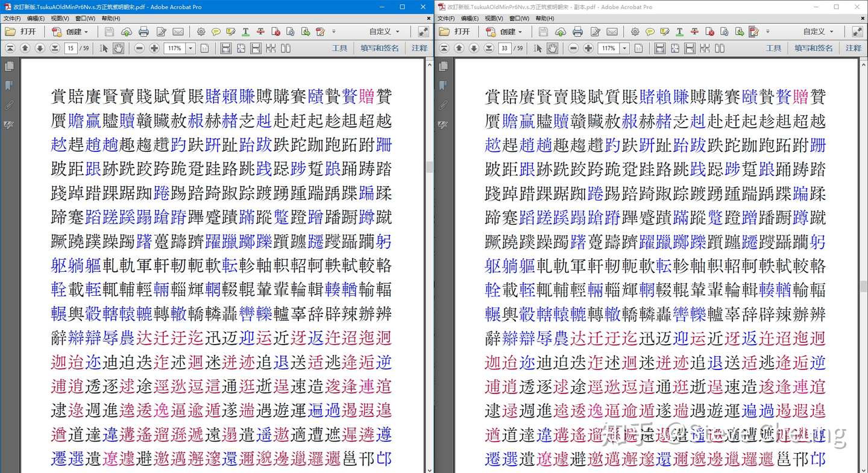Toggle two-page view in right window

click(720, 48)
